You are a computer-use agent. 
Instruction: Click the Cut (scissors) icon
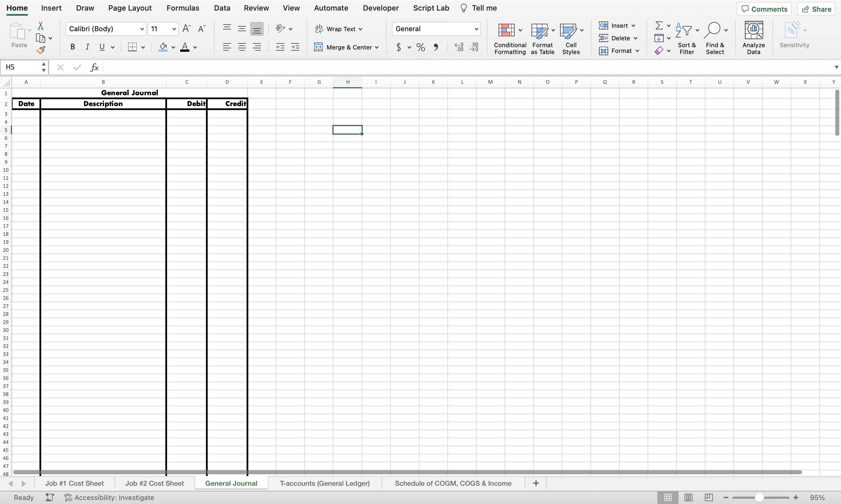40,25
